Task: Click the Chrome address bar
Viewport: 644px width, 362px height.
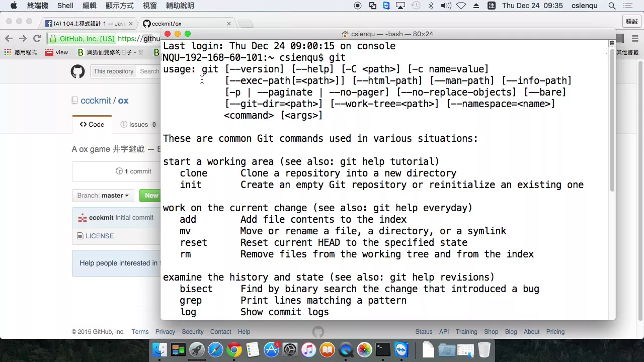Action: pos(103,39)
